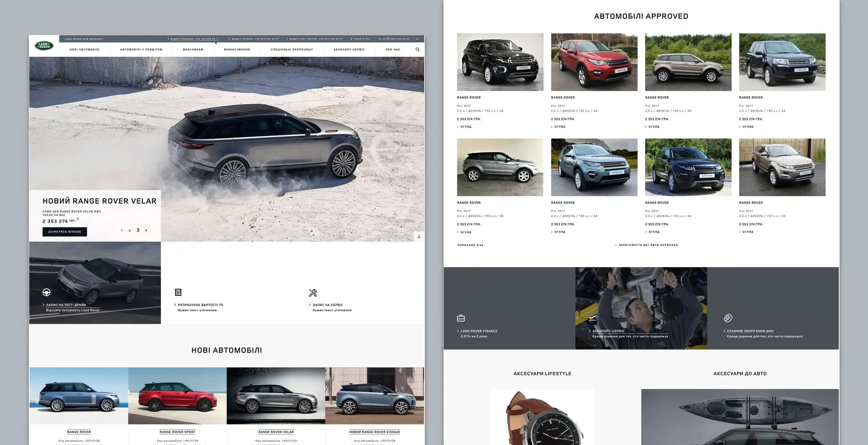Click the Відділ зап. частин phone link
Image resolution: width=868 pixels, height=445 pixels.
click(314, 39)
